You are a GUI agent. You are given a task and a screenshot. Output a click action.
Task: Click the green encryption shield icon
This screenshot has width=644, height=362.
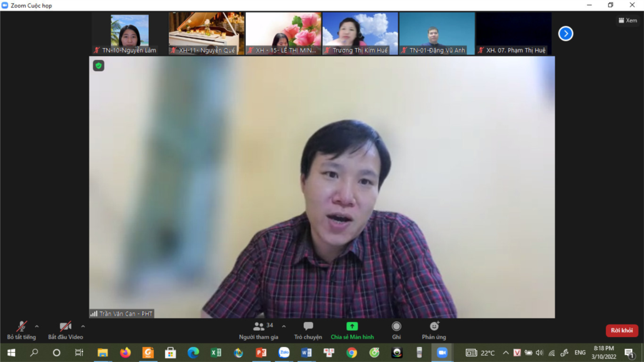99,66
